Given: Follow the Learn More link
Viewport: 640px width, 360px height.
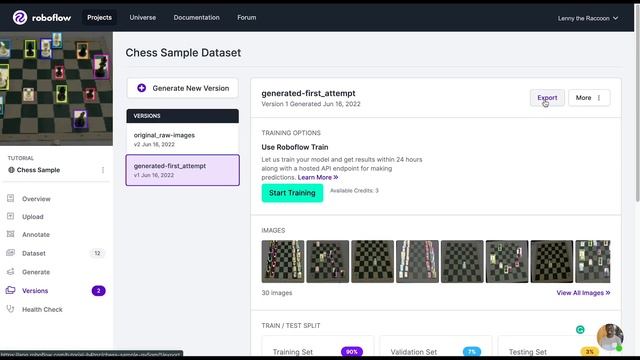Looking at the screenshot, I should tap(318, 177).
